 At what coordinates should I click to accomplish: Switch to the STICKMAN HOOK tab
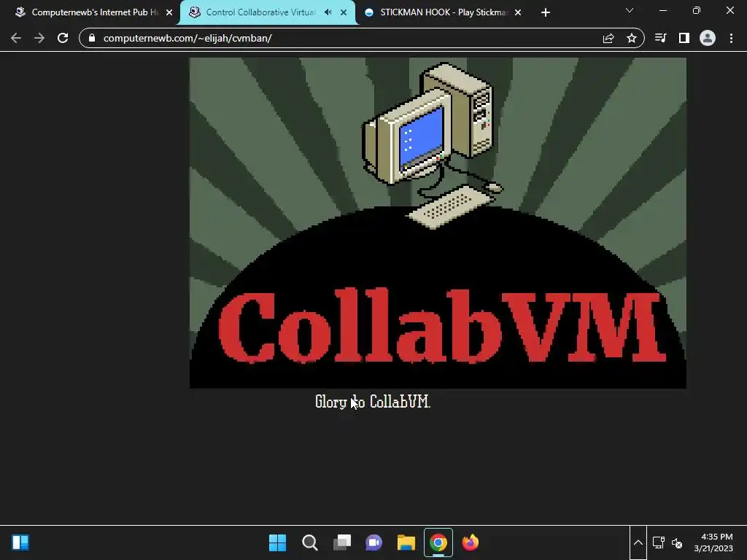point(443,12)
